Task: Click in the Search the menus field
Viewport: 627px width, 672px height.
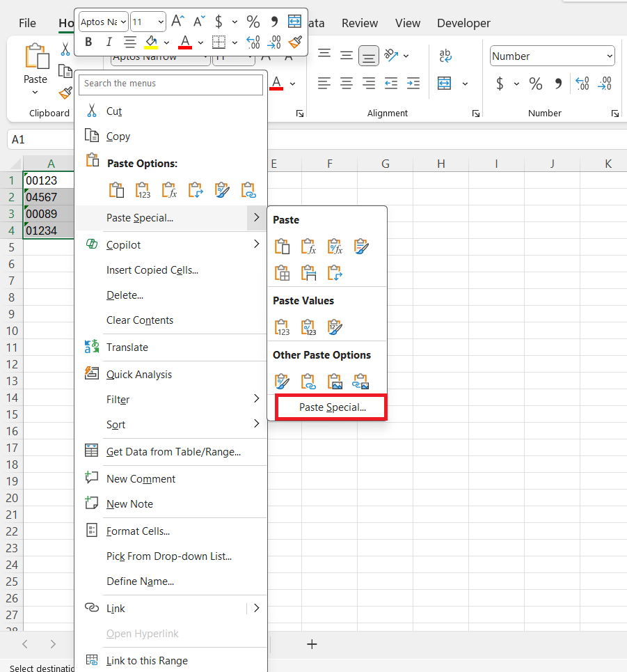Action: point(170,84)
